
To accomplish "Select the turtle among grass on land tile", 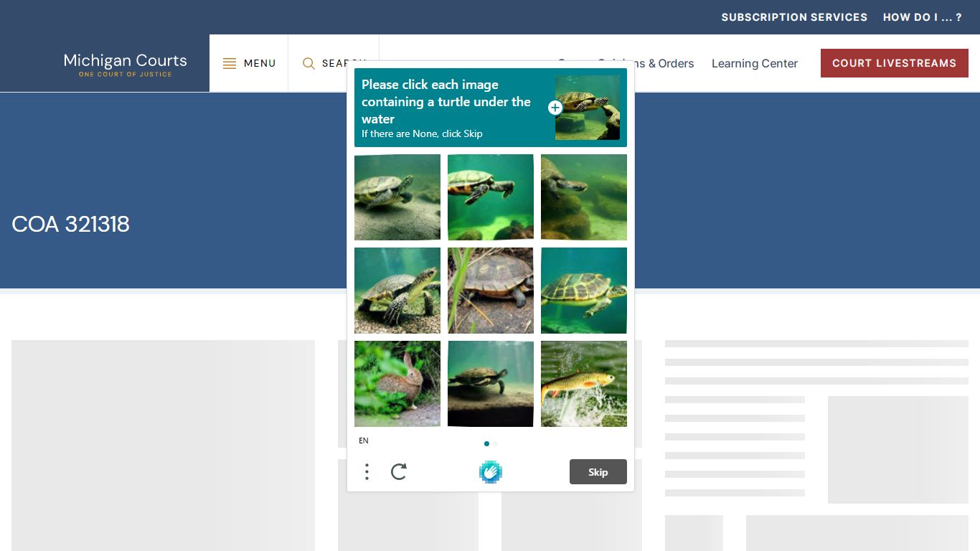I will (x=491, y=291).
